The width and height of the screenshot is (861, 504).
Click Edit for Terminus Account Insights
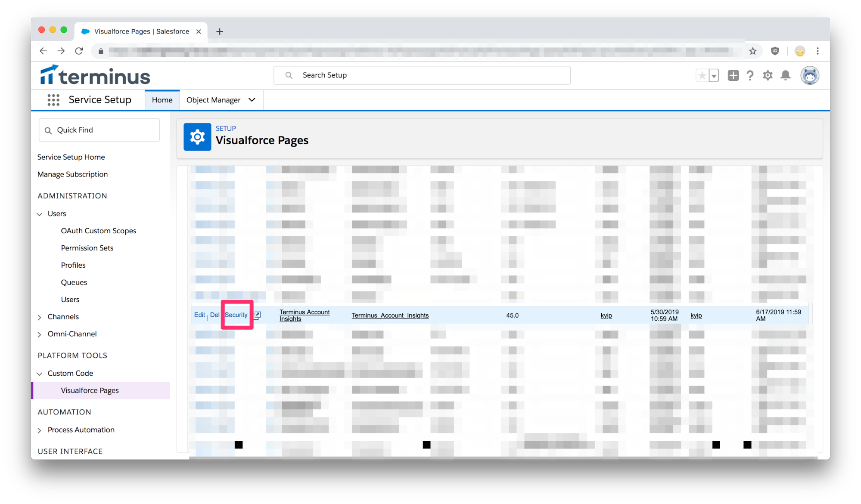point(199,315)
